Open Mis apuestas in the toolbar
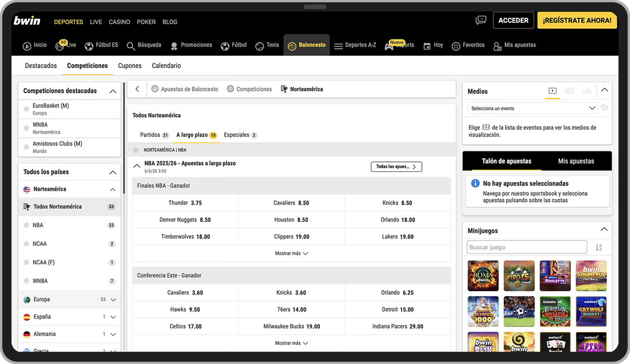Screen dimensions: 630x364 tap(515, 45)
